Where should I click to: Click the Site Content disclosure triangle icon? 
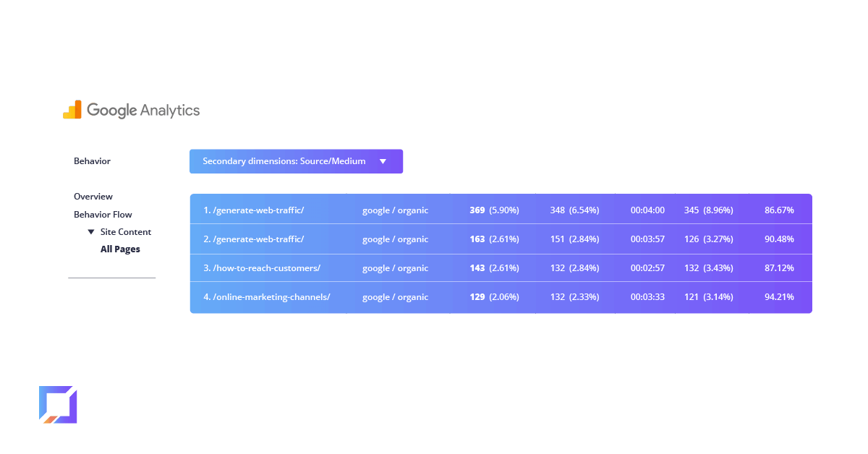coord(91,231)
